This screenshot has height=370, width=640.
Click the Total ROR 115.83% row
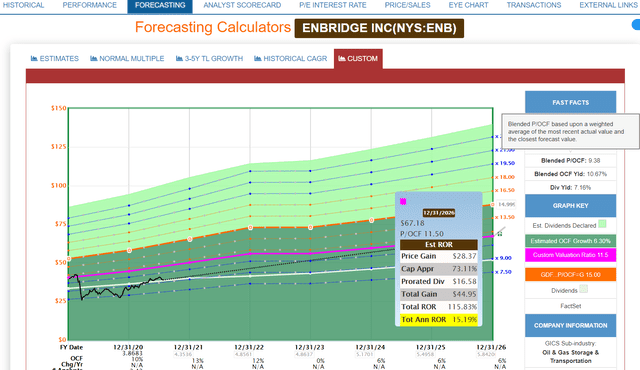pos(439,307)
